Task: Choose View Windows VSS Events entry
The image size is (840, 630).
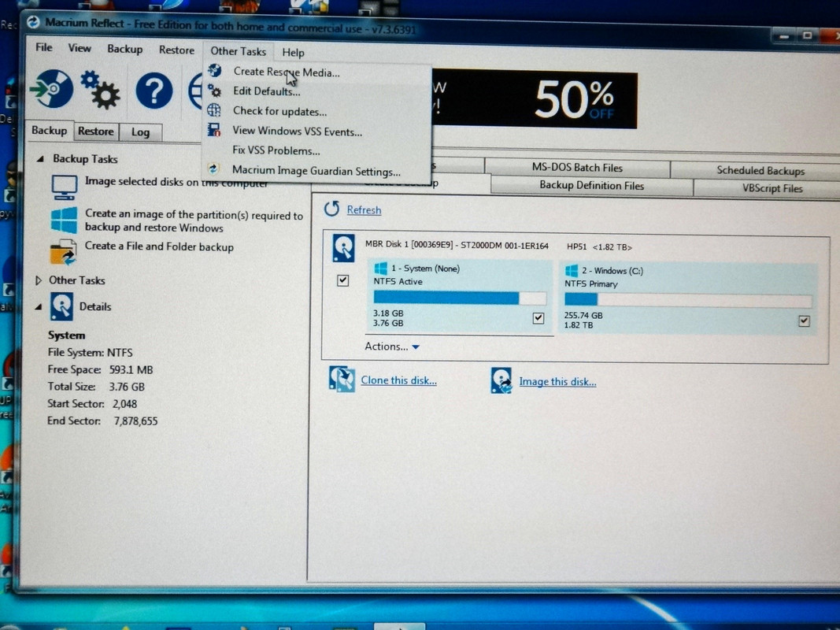Action: coord(317,131)
